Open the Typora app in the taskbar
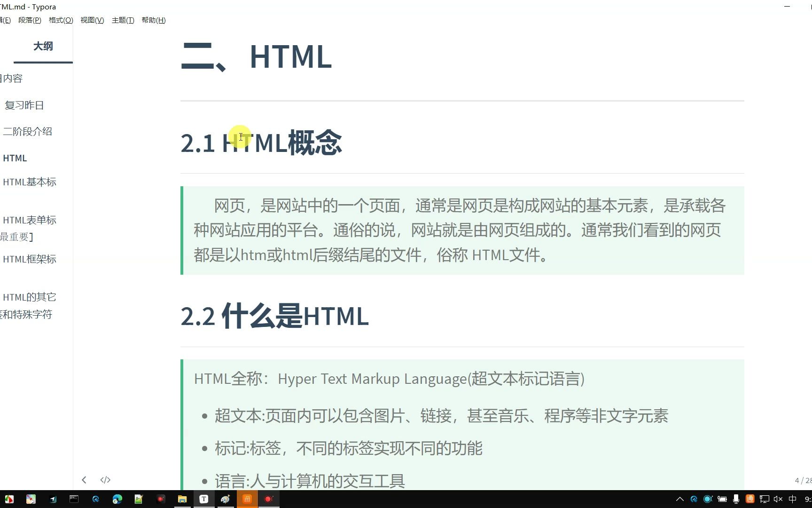The width and height of the screenshot is (812, 508). (x=203, y=499)
